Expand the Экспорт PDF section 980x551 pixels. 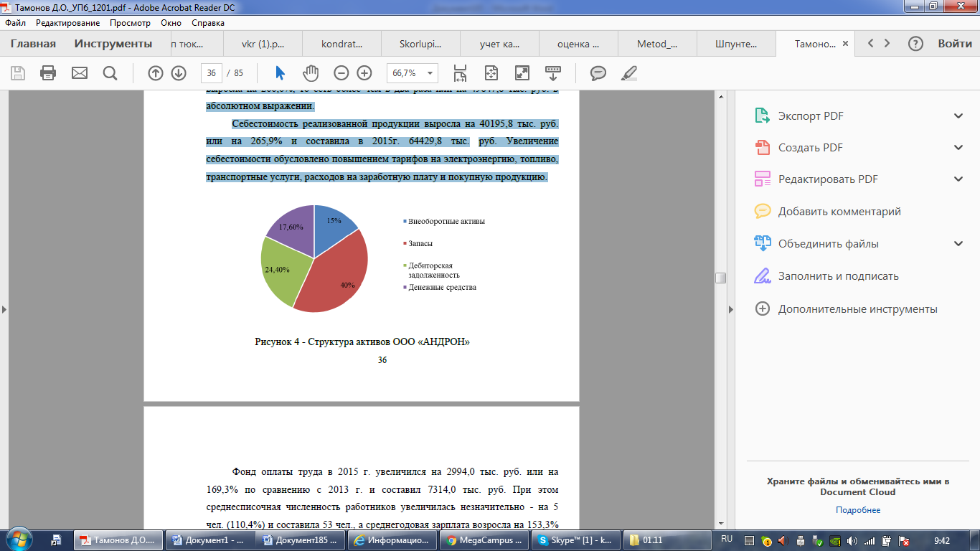coord(958,116)
